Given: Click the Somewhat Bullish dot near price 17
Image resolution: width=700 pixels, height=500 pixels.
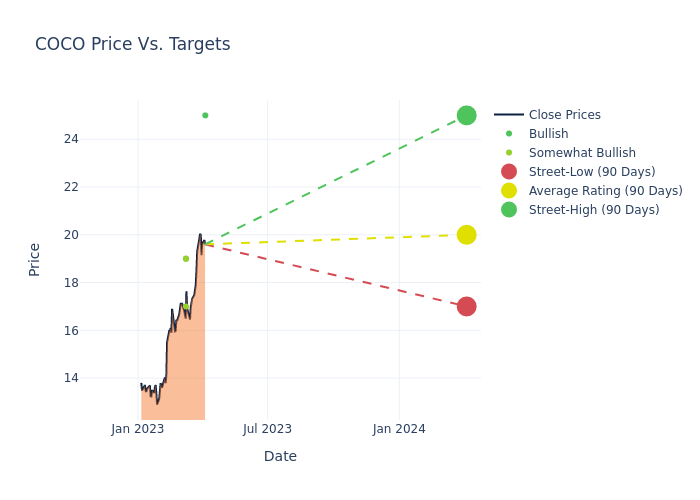Looking at the screenshot, I should tap(186, 307).
